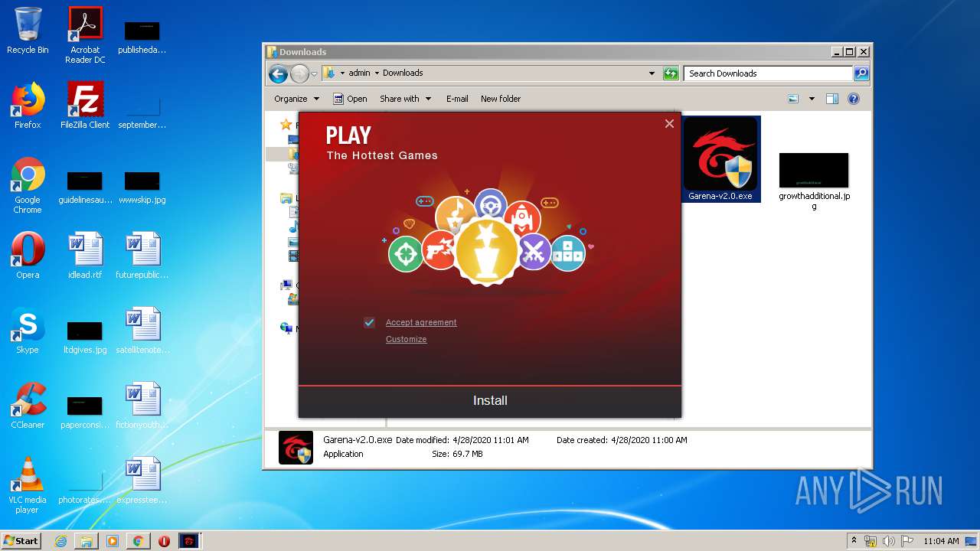Screen dimensions: 980x551
Task: Open the Organize menu
Action: 296,99
